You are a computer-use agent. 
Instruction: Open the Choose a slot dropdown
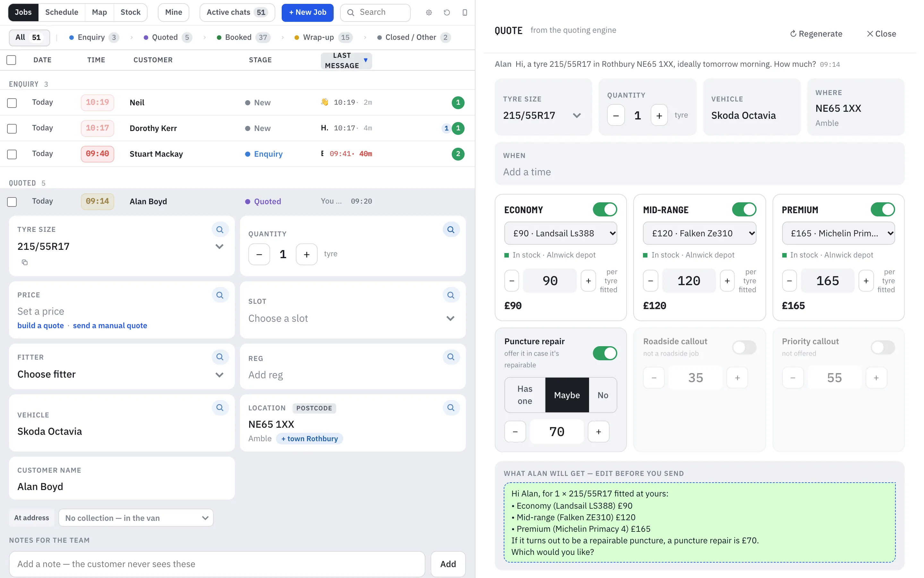(352, 319)
